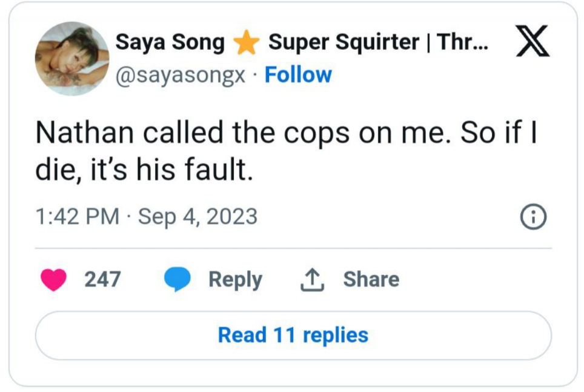
Task: Click the blue reply bubble icon
Action: 178,279
